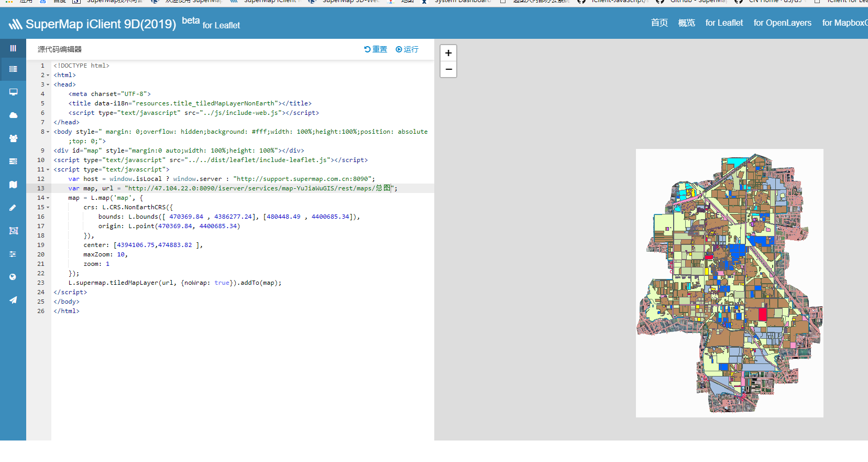868x462 pixels.
Task: Zoom in the map with plus button
Action: [x=448, y=53]
